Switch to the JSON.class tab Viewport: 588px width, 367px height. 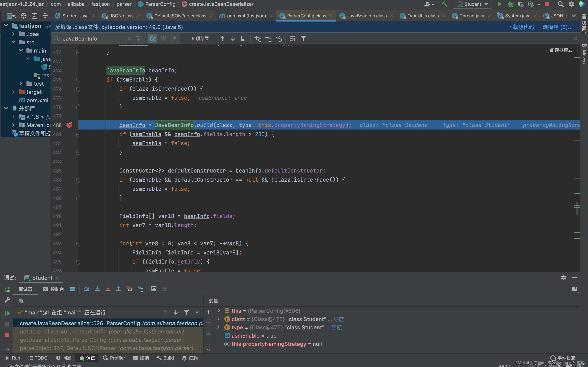pos(121,16)
